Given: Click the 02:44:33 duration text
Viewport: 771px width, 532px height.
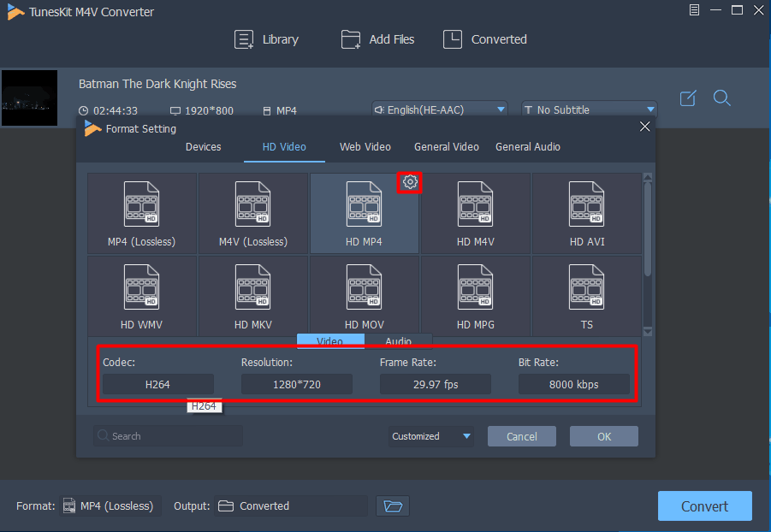Looking at the screenshot, I should (x=116, y=110).
